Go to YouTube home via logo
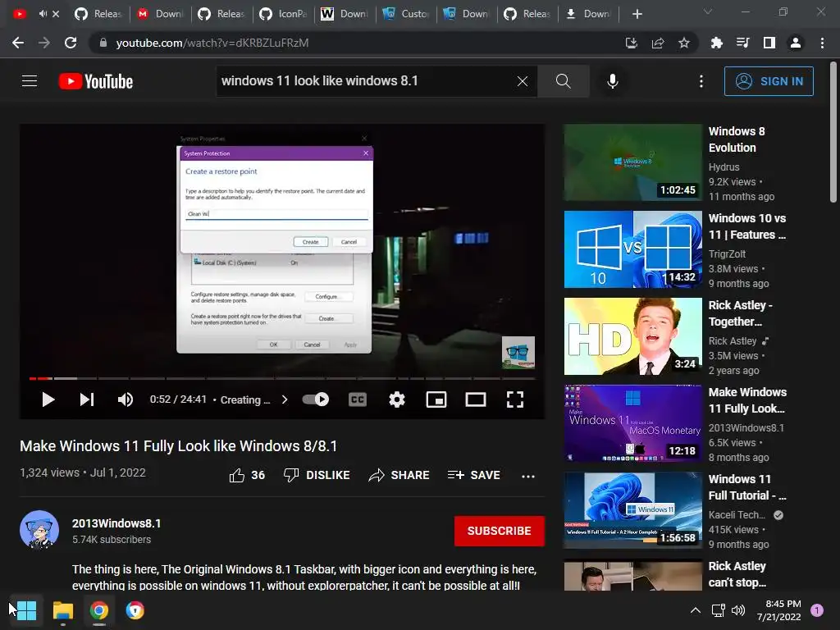This screenshot has width=840, height=630. (96, 81)
